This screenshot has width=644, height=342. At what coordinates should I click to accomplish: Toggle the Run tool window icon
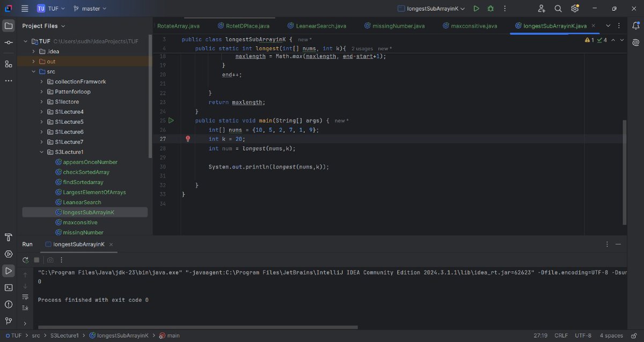click(x=9, y=271)
